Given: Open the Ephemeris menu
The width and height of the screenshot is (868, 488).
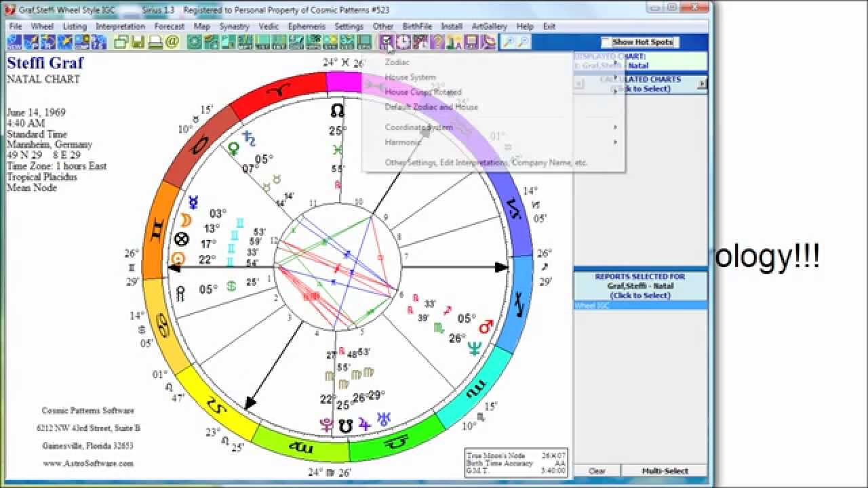Looking at the screenshot, I should (x=307, y=26).
